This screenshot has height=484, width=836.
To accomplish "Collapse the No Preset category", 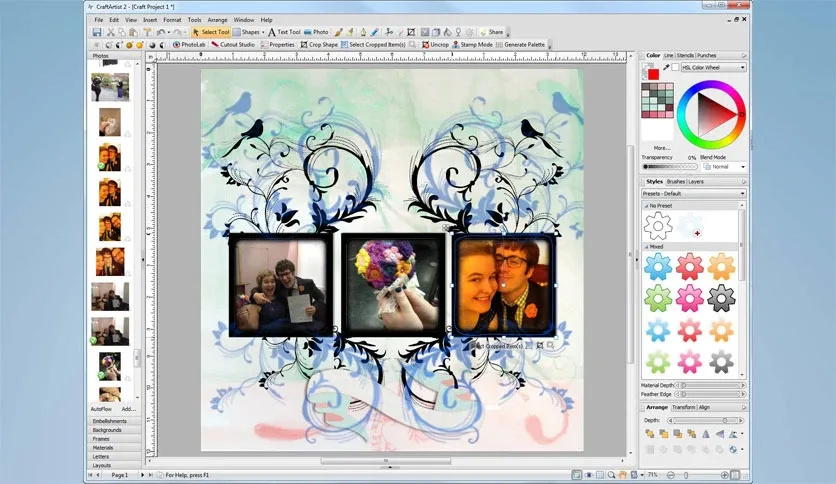I will click(x=646, y=206).
